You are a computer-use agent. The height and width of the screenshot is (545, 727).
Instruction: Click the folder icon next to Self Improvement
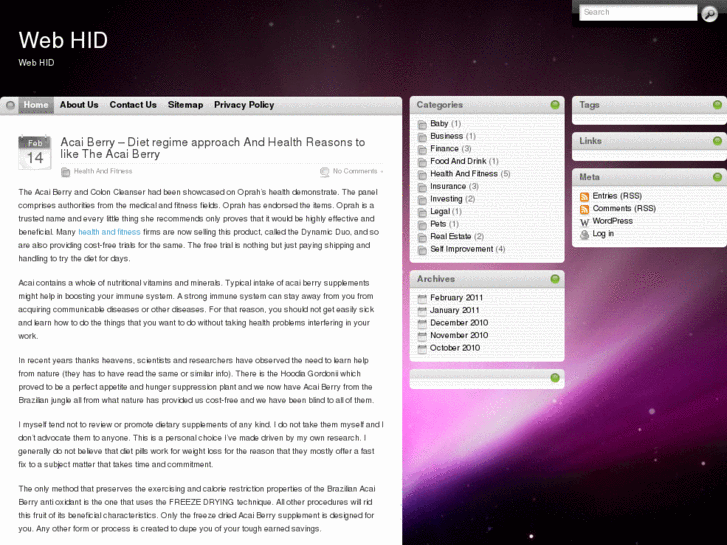(422, 250)
